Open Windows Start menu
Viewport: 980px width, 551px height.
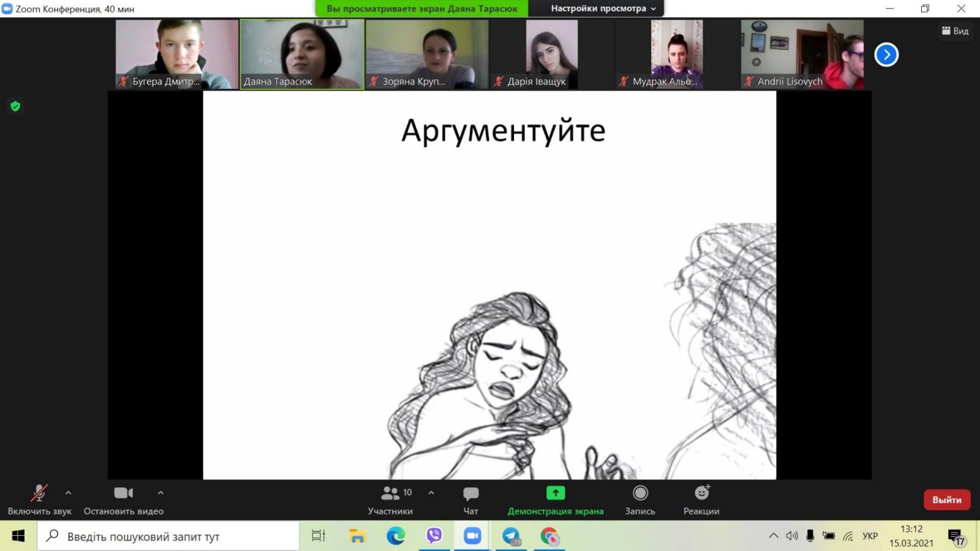click(x=18, y=536)
